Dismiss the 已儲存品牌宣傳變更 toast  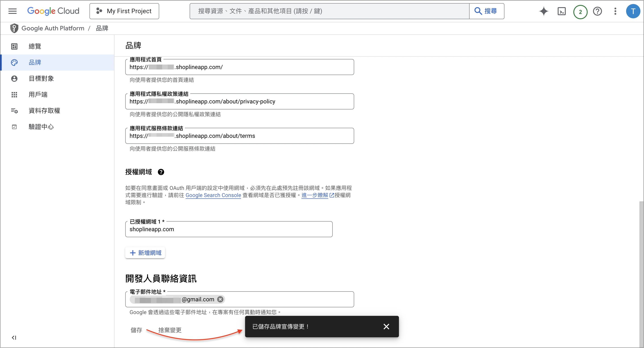point(386,327)
